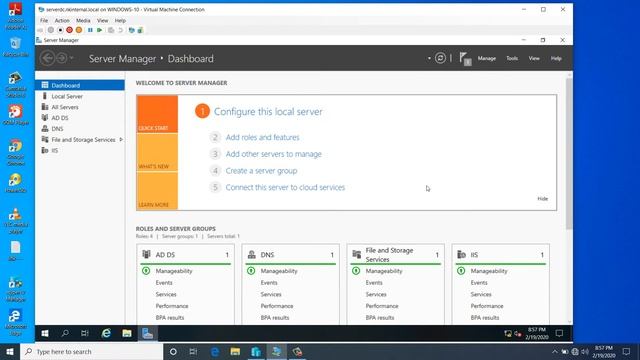Open navigation history dropdown beside forward arrow
Viewport: 640px width, 360px height.
click(x=72, y=58)
